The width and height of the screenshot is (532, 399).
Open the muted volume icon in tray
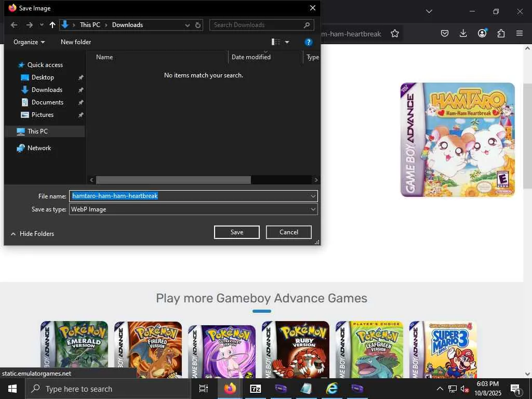[x=465, y=389]
